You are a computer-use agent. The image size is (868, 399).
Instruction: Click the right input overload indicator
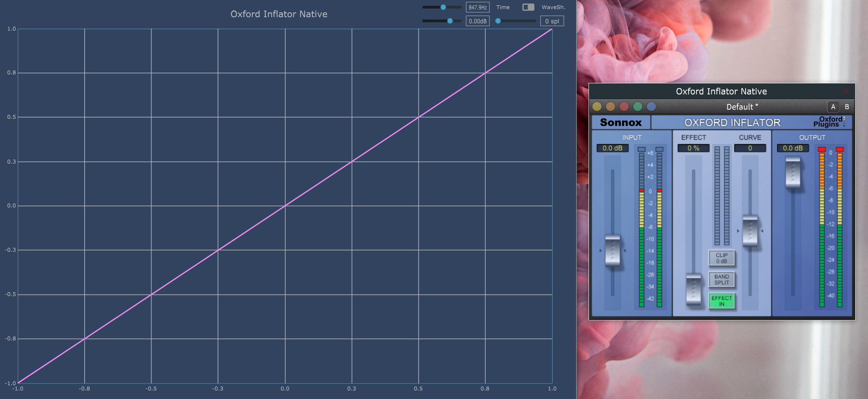[659, 149]
